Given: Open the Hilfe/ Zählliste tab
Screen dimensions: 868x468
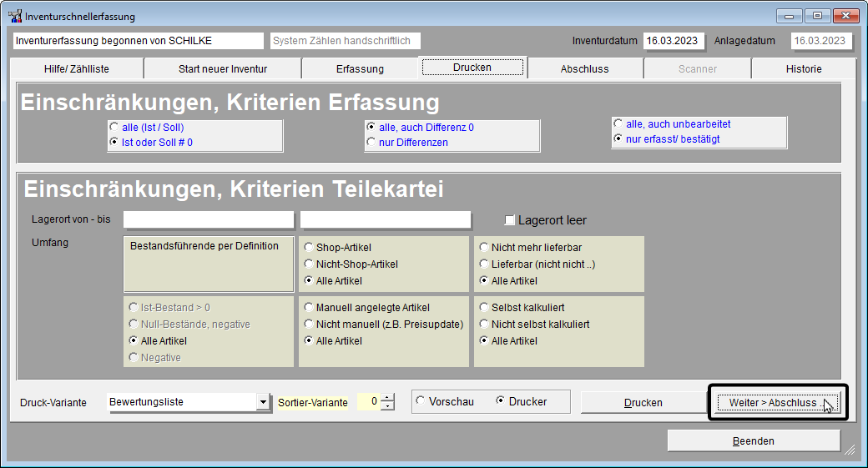Looking at the screenshot, I should click(77, 69).
